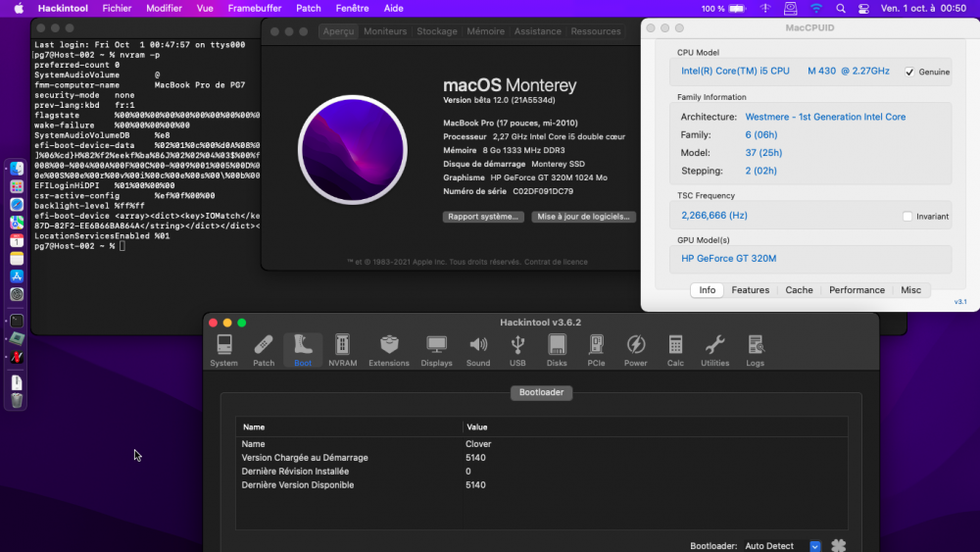Switch to Performance tab in MacCPUID
This screenshot has height=552, width=980.
point(857,290)
